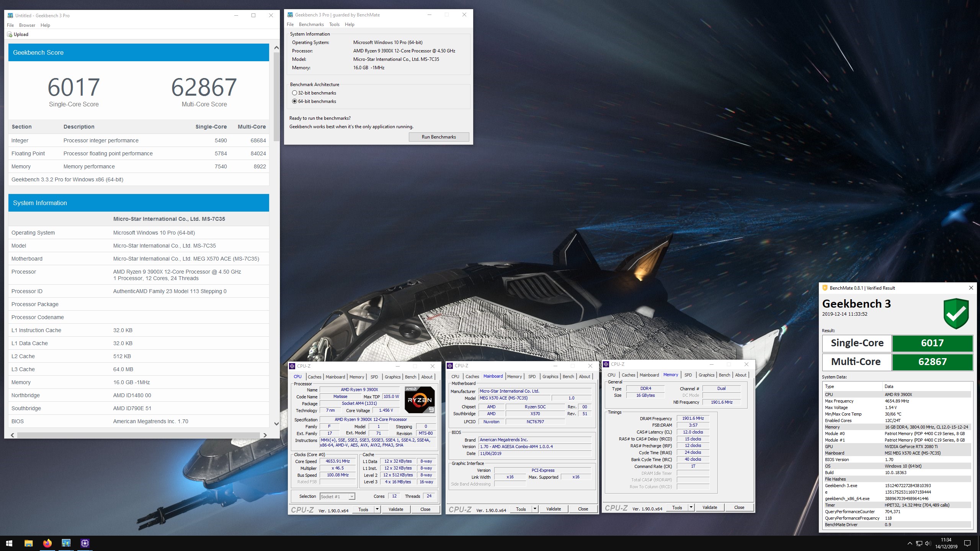Screen dimensions: 980x551
Task: Maximize the Untitled Geekbench 3 Pro window
Action: click(253, 15)
